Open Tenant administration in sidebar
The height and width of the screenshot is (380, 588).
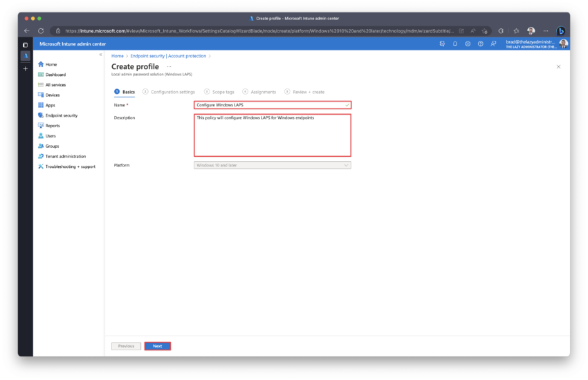[x=62, y=156]
